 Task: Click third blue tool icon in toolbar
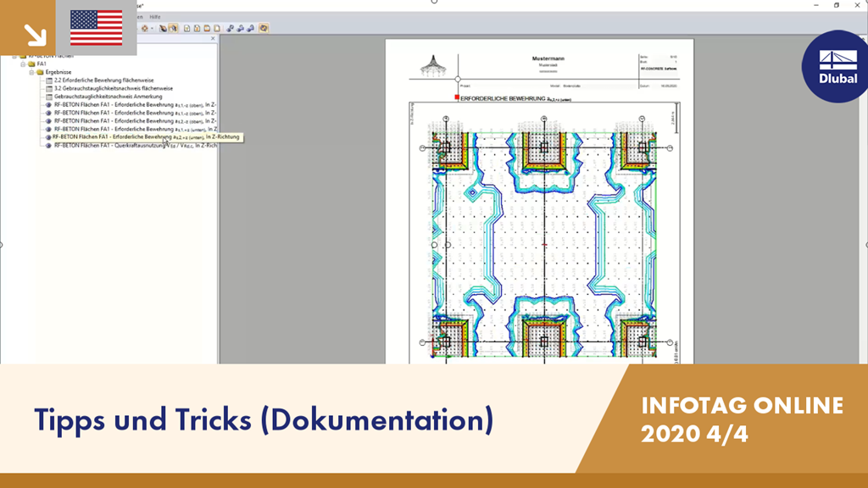tap(250, 28)
